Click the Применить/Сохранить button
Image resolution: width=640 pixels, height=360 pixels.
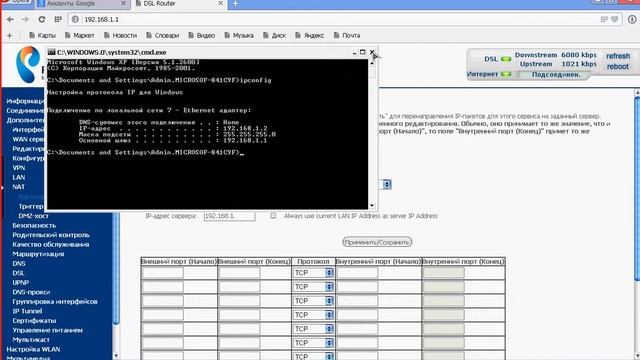pyautogui.click(x=377, y=242)
